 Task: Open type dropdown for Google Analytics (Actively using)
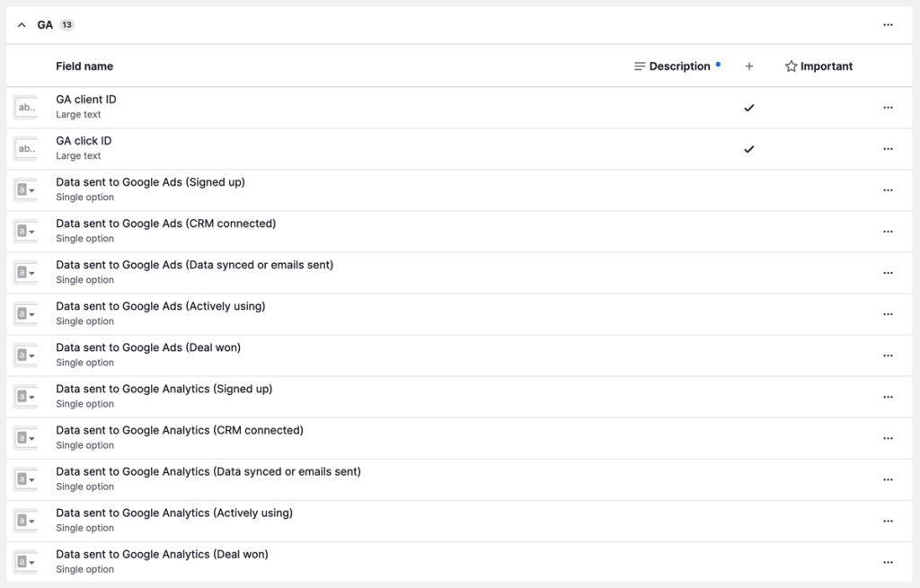(26, 521)
